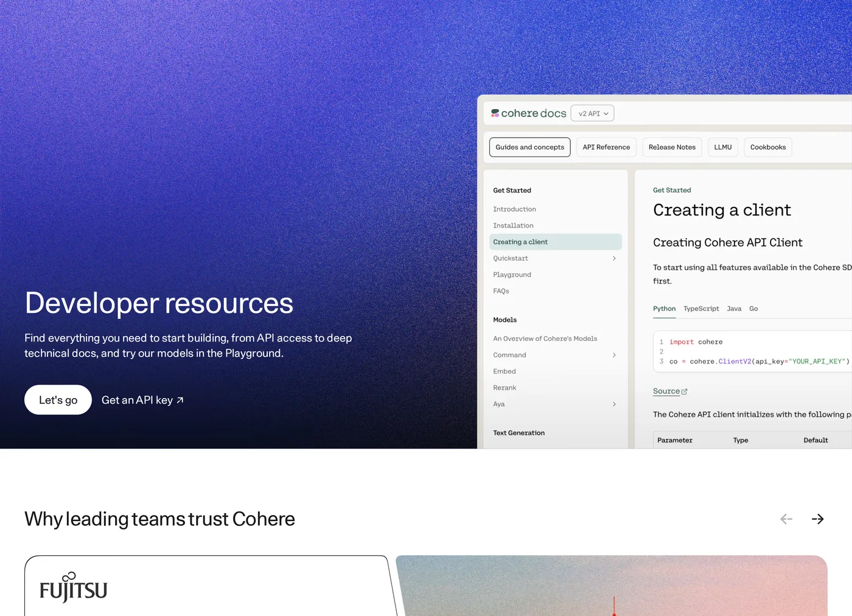Image resolution: width=852 pixels, height=616 pixels.
Task: Click the testimonial photo thumbnail
Action: (x=612, y=586)
